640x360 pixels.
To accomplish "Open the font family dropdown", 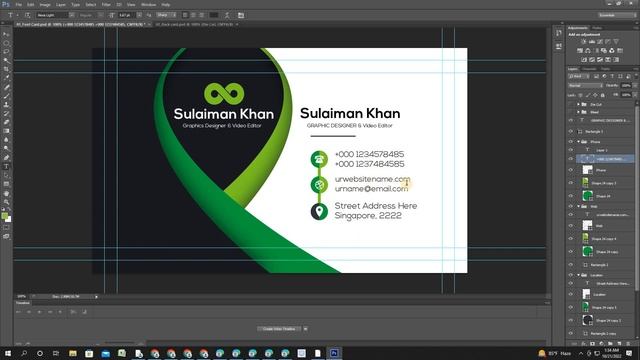I will click(x=71, y=15).
